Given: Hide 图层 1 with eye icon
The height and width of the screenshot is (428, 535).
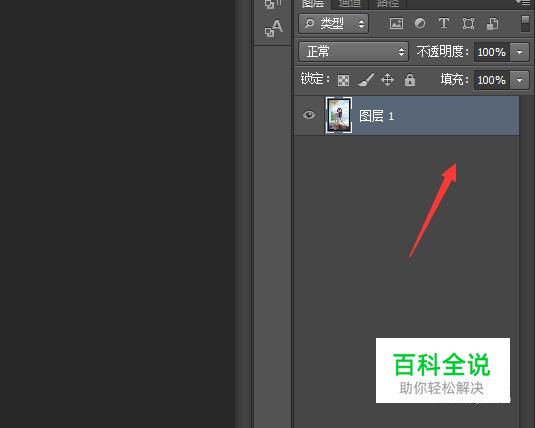Looking at the screenshot, I should click(309, 115).
